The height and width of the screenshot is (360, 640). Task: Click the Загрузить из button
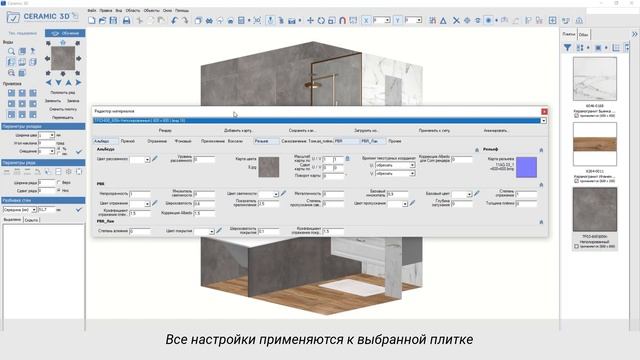[366, 131]
